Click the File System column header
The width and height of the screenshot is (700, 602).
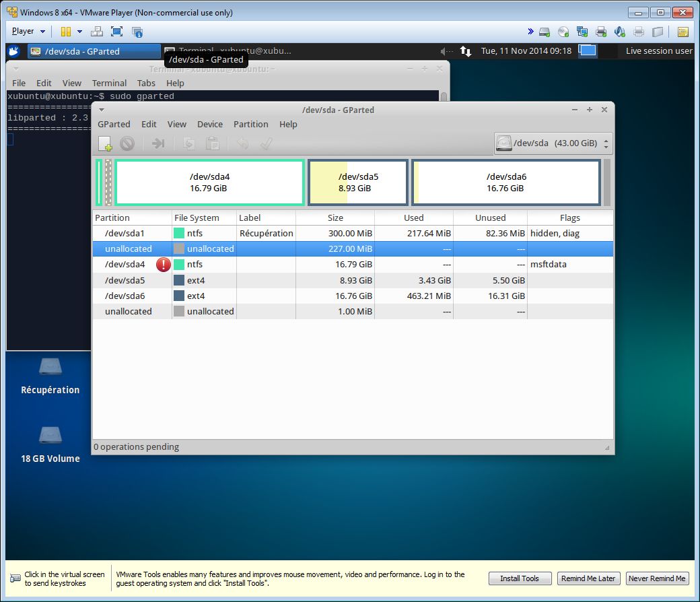click(204, 218)
